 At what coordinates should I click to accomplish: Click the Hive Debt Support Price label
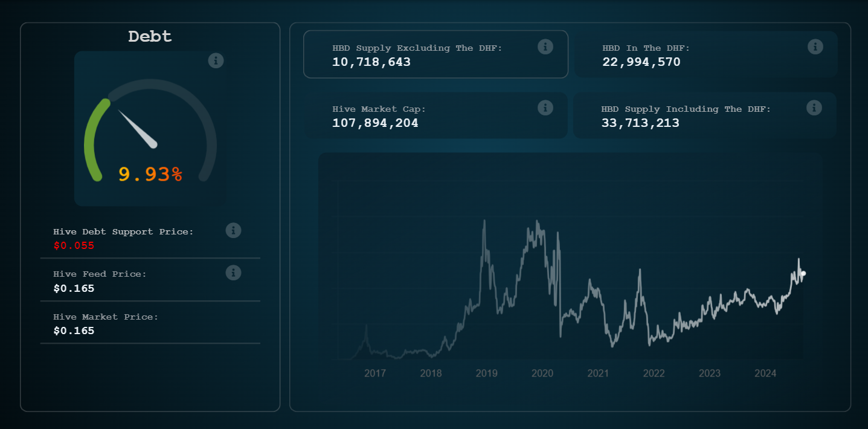tap(124, 231)
